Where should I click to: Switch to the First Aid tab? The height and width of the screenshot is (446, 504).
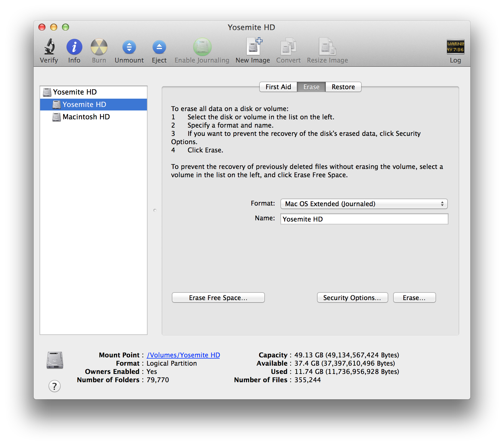tap(278, 87)
